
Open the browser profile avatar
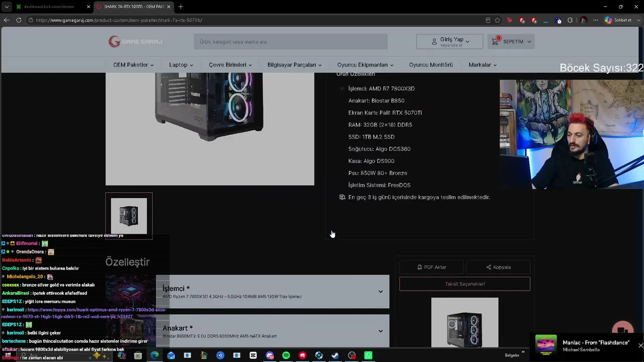tap(584, 20)
